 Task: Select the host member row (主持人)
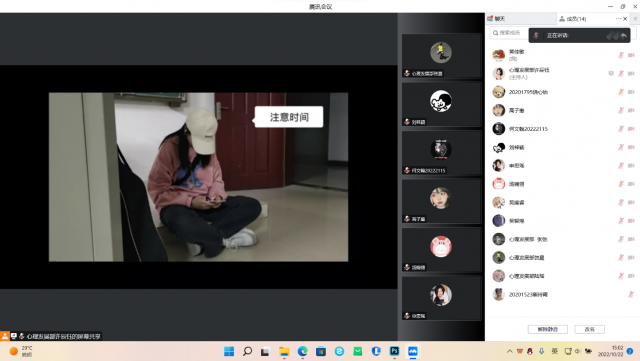562,74
